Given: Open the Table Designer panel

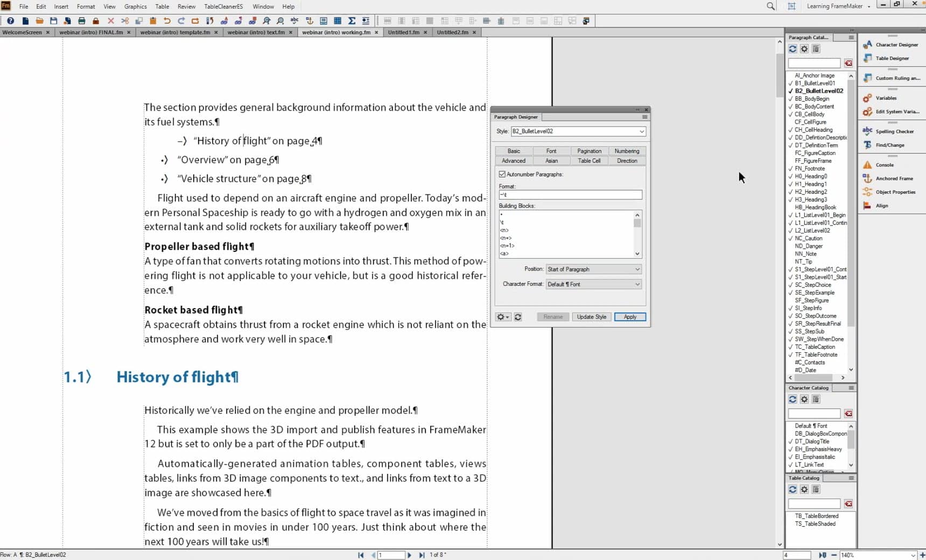Looking at the screenshot, I should click(892, 58).
